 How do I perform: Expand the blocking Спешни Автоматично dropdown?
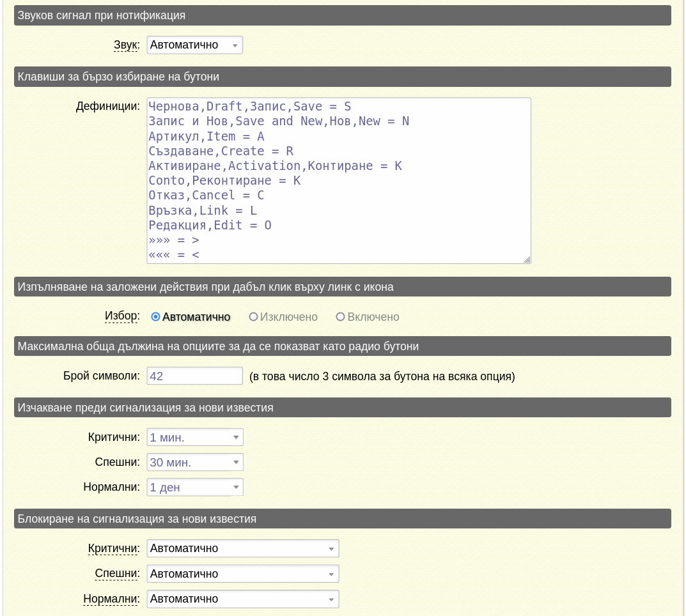[243, 574]
